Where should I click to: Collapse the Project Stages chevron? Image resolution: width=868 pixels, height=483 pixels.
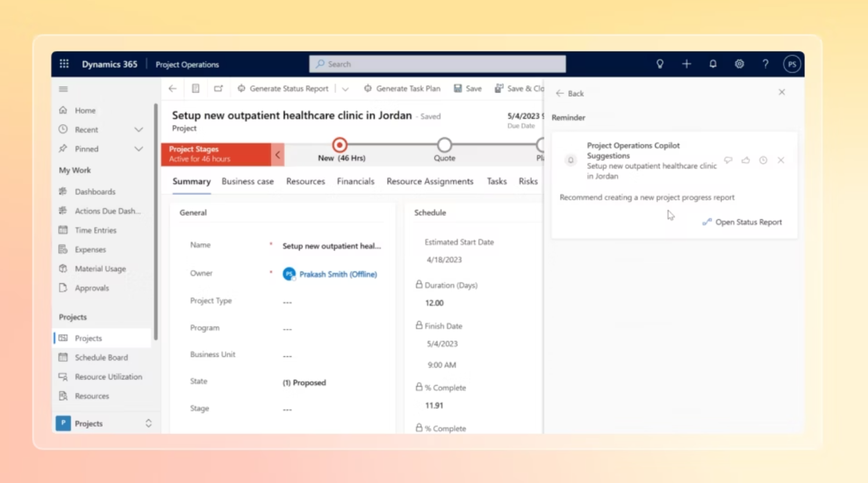[x=278, y=154]
